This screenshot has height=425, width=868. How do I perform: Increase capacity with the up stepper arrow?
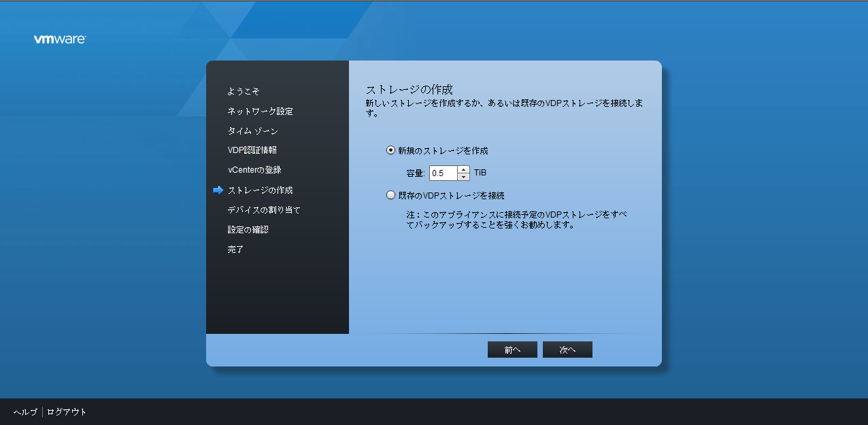pos(463,169)
